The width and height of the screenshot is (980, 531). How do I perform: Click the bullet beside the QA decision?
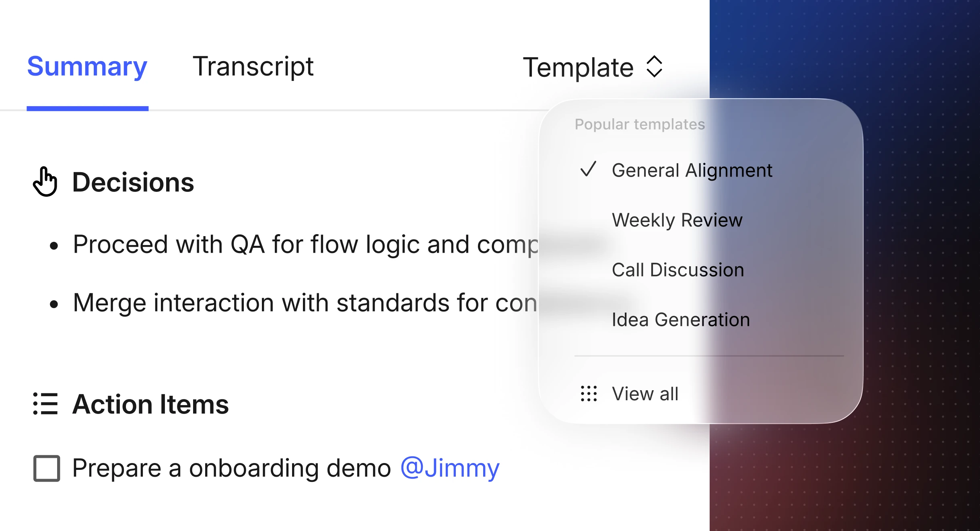coord(54,245)
